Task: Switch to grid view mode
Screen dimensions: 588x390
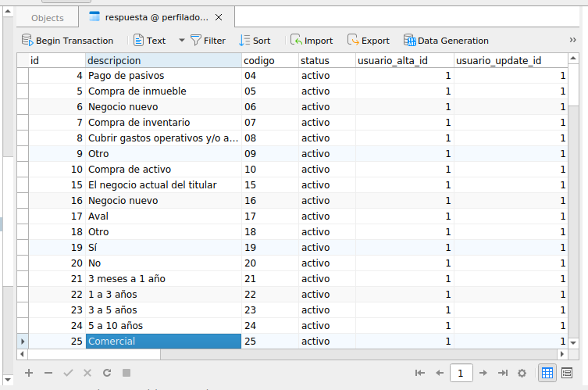Action: (547, 374)
